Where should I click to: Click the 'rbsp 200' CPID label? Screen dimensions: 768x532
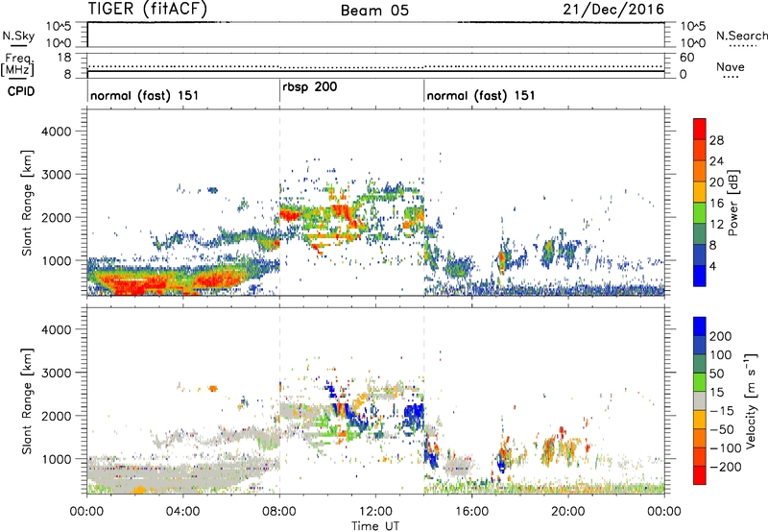[x=309, y=86]
